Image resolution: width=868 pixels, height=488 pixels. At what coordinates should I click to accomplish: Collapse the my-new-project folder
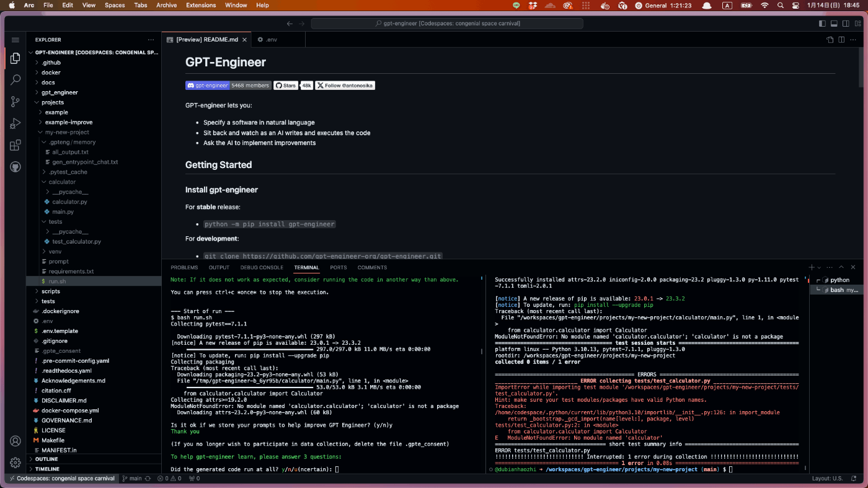click(67, 132)
